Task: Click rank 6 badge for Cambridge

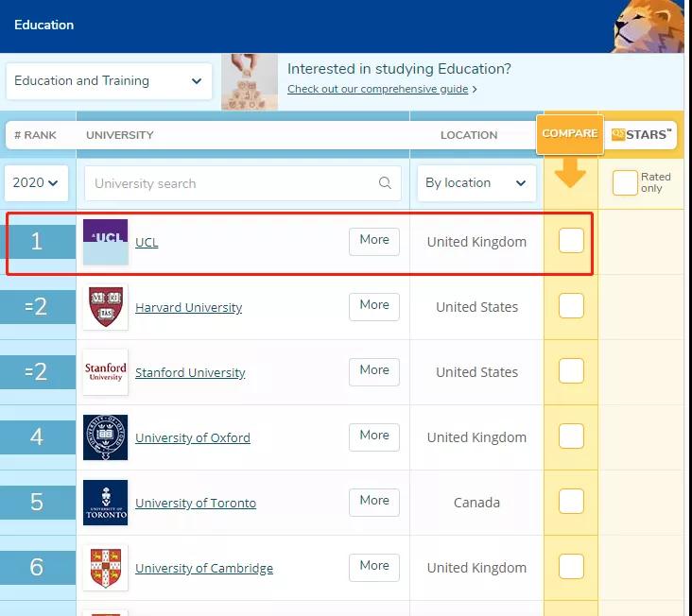Action: pos(38,568)
